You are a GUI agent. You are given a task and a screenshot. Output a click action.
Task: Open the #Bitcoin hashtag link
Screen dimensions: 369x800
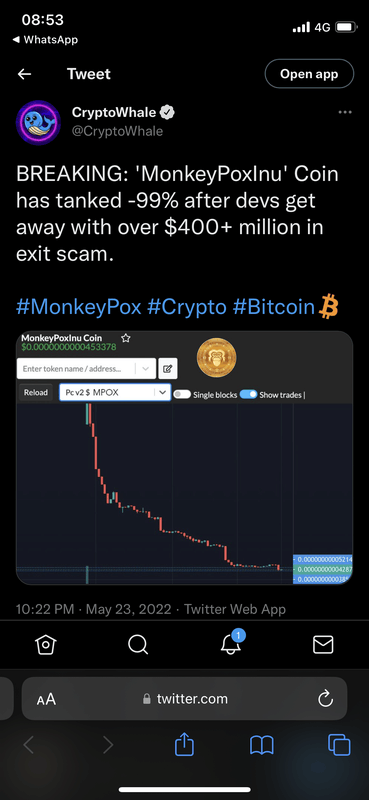[273, 308]
